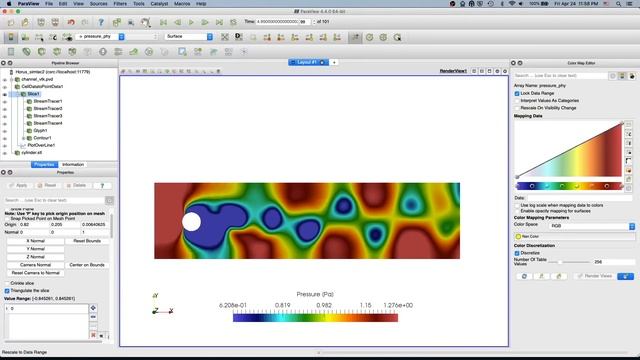Click Edit Color Map toolbar icon

(x=25, y=37)
